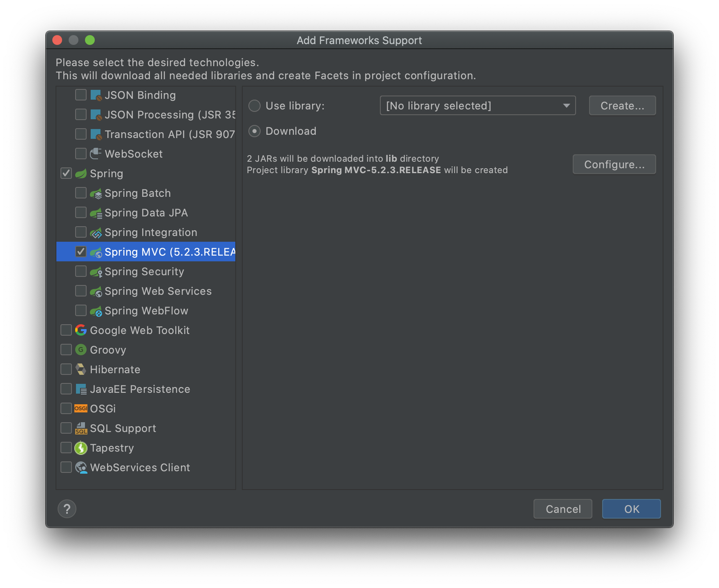Click the Configure... button
This screenshot has height=588, width=719.
click(x=614, y=164)
